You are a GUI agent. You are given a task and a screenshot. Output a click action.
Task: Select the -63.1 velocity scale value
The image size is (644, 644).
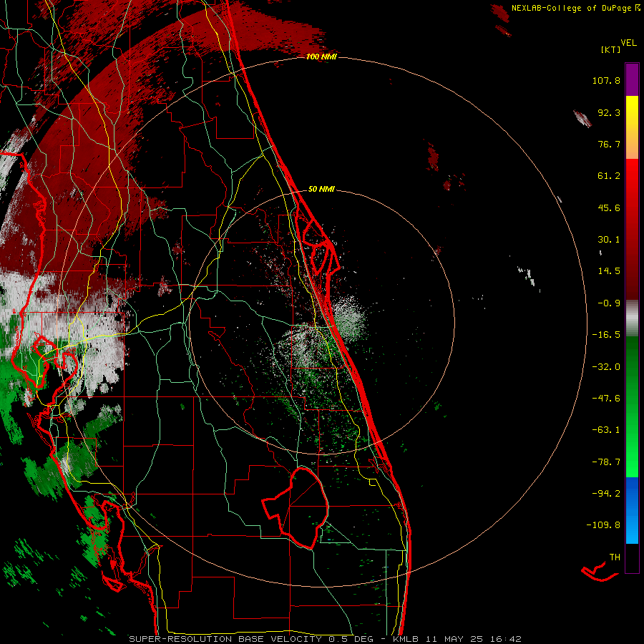point(606,430)
